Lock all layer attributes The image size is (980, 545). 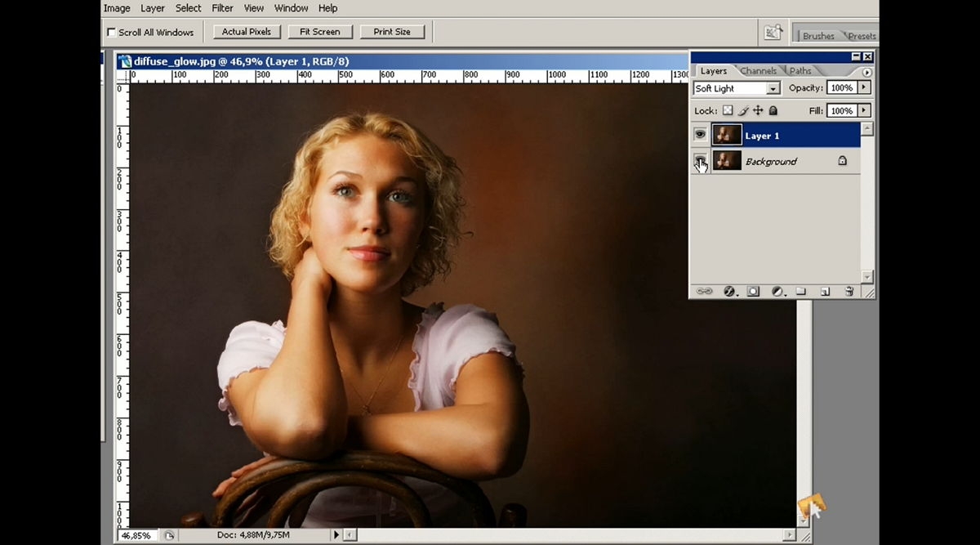coord(773,110)
